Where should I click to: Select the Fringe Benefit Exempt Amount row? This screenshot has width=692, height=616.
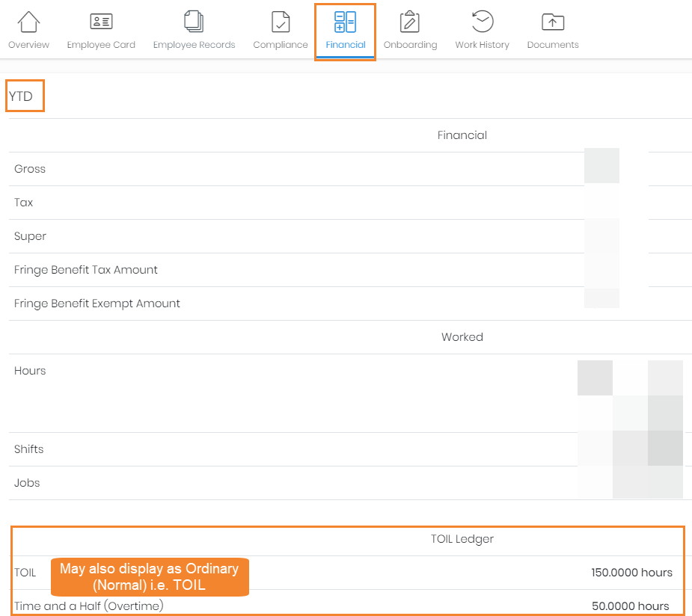tap(97, 304)
